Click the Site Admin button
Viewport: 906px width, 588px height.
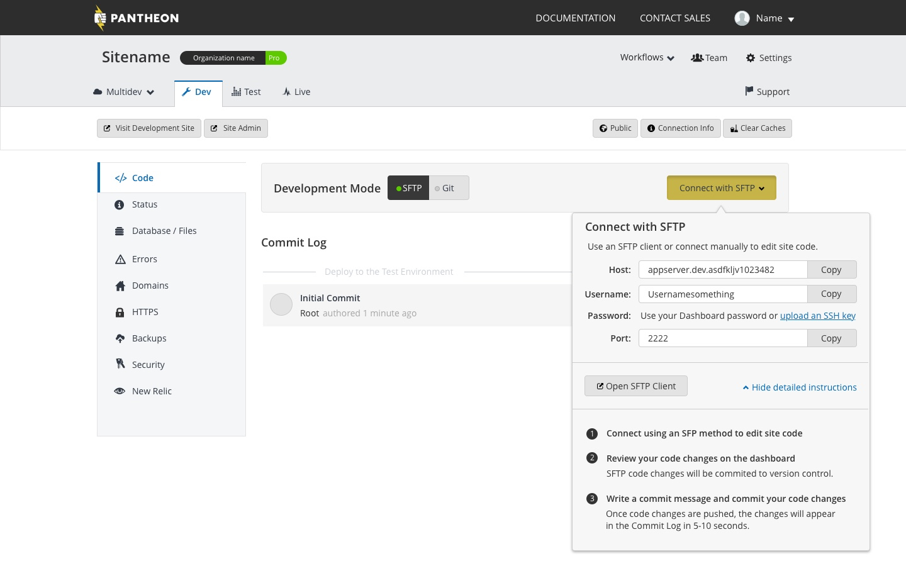(236, 128)
